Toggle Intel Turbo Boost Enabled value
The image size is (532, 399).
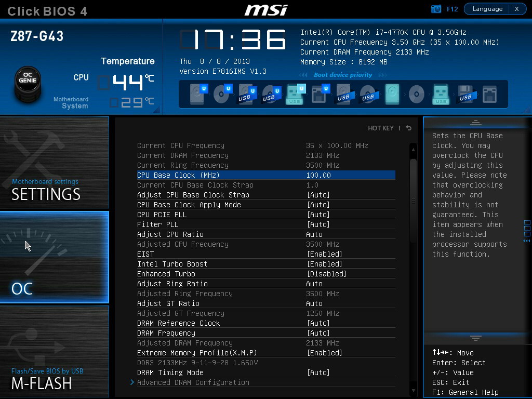pos(325,264)
